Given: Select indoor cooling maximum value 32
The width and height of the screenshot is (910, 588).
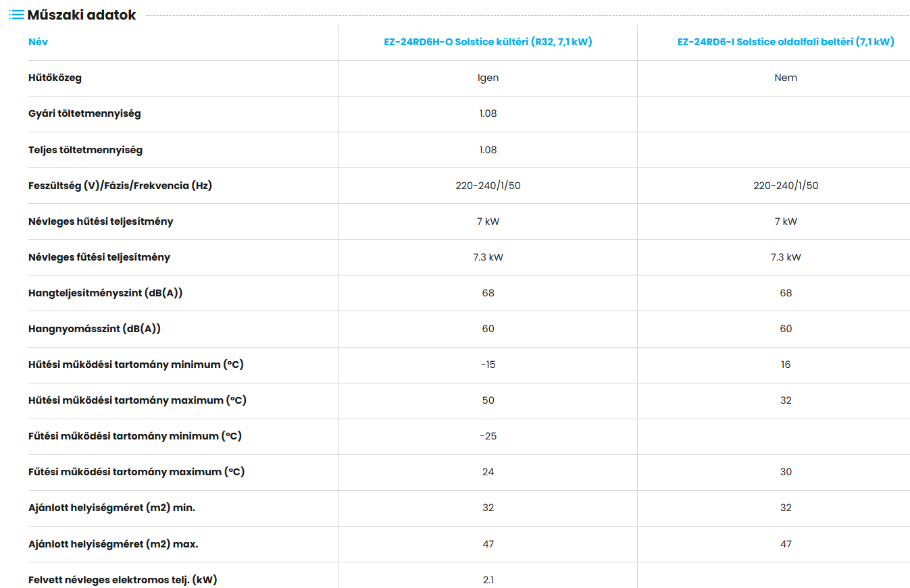Looking at the screenshot, I should pos(786,400).
